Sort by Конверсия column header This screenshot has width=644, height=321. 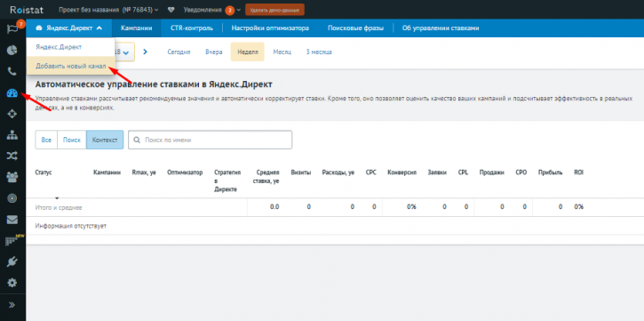pyautogui.click(x=402, y=173)
